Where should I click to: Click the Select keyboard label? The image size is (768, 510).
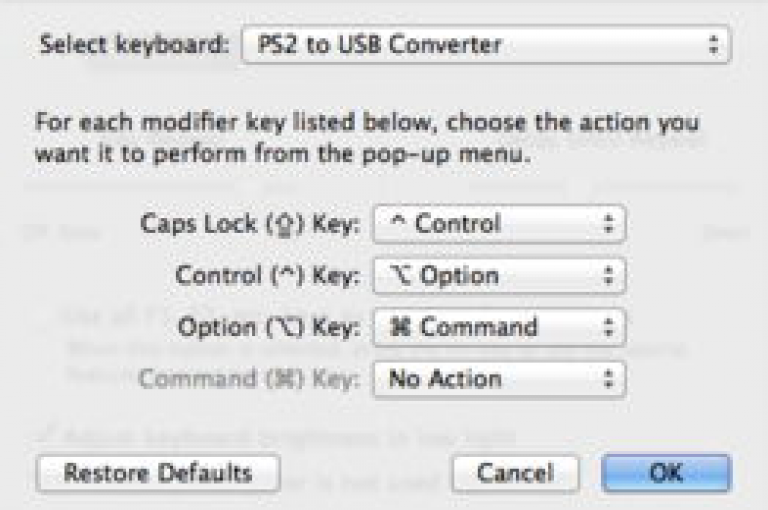point(134,45)
